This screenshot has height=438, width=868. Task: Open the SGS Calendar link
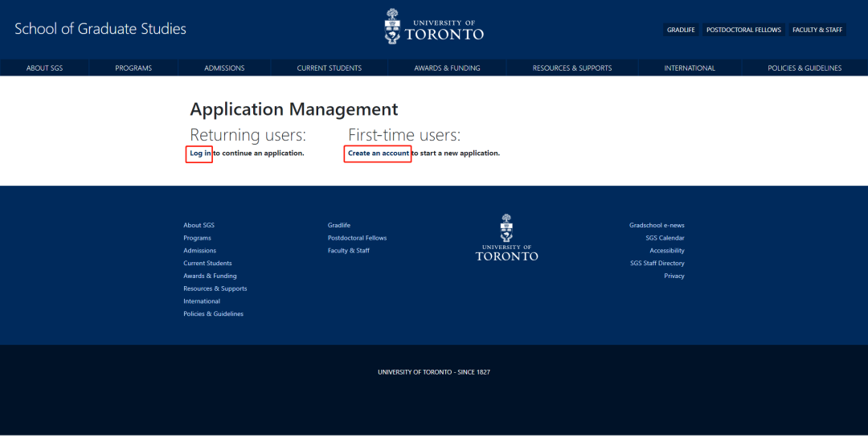tap(665, 238)
